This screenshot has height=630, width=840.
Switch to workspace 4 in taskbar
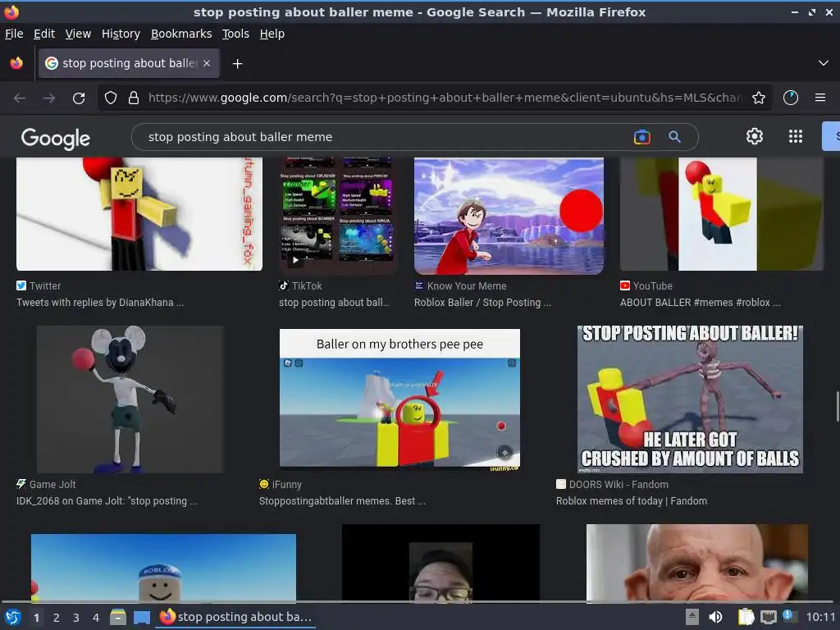[x=96, y=618]
